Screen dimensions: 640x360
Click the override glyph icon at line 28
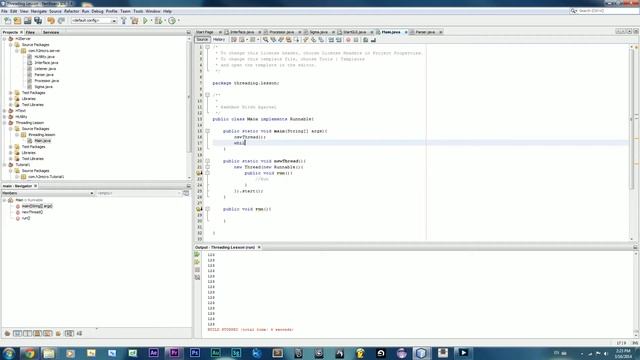199,209
